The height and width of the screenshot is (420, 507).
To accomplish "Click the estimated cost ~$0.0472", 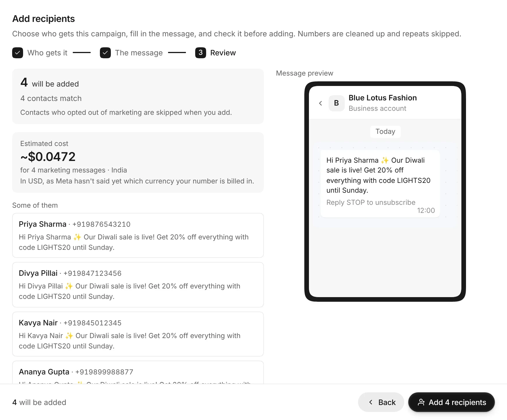I will point(48,157).
